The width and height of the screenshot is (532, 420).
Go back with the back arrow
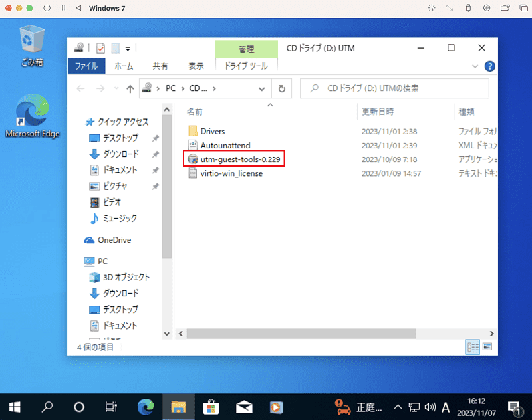pyautogui.click(x=80, y=89)
